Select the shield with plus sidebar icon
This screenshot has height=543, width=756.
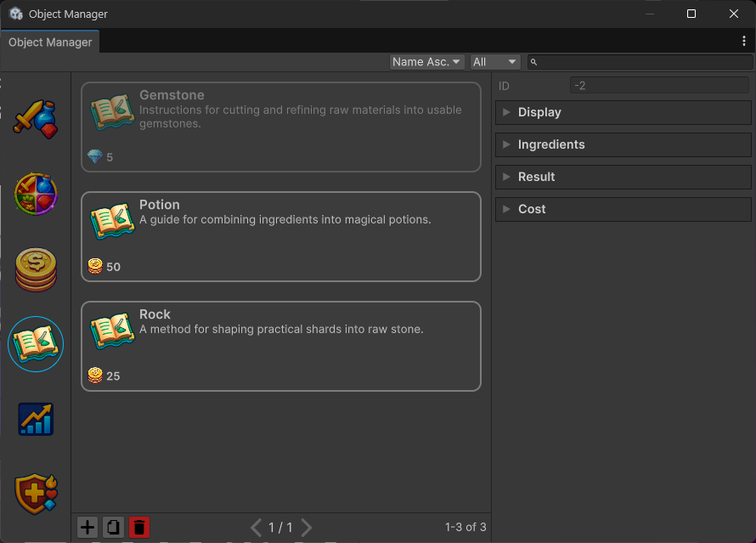36,493
